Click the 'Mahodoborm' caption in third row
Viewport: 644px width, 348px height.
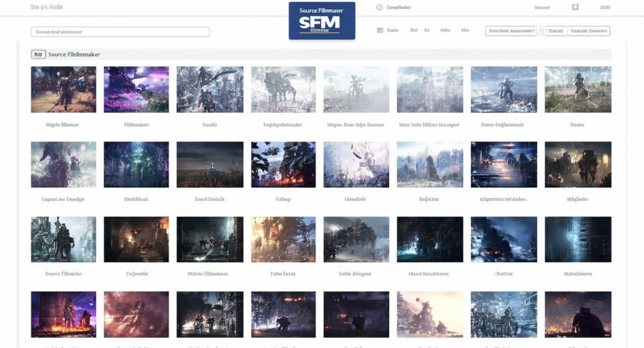click(578, 274)
